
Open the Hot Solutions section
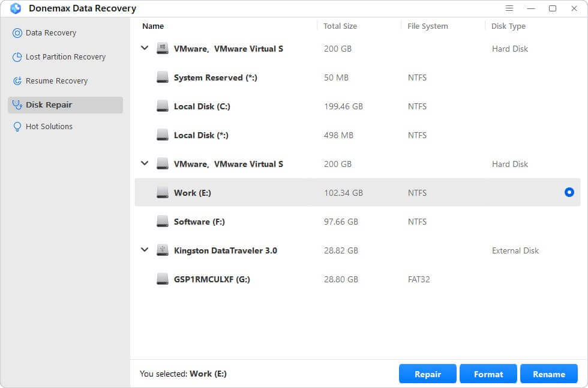(x=49, y=127)
